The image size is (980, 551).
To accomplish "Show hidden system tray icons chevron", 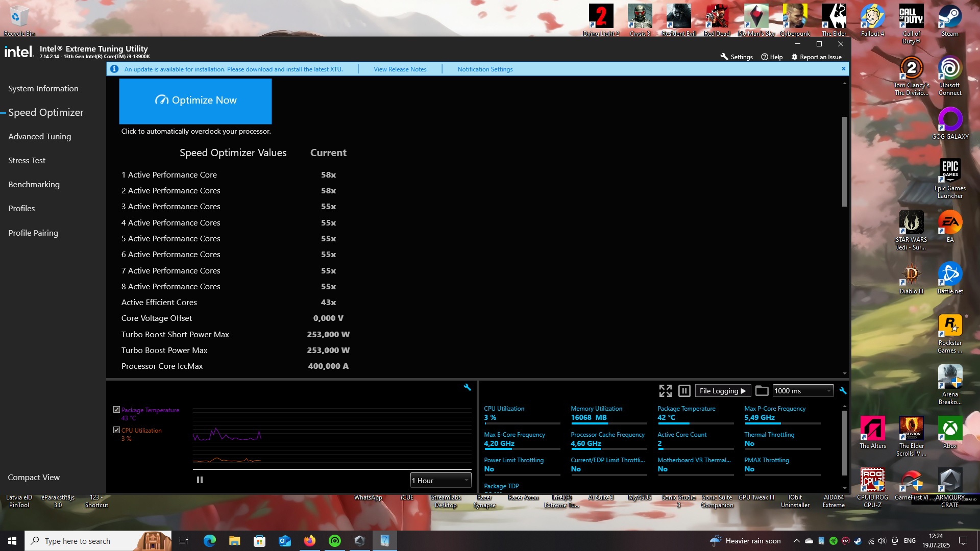I will click(x=796, y=541).
